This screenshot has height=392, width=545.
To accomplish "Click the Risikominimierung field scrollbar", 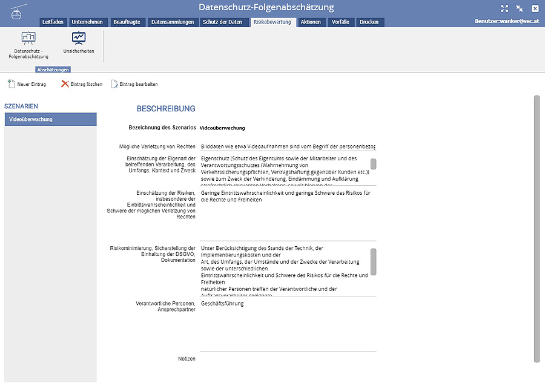I will point(373,261).
